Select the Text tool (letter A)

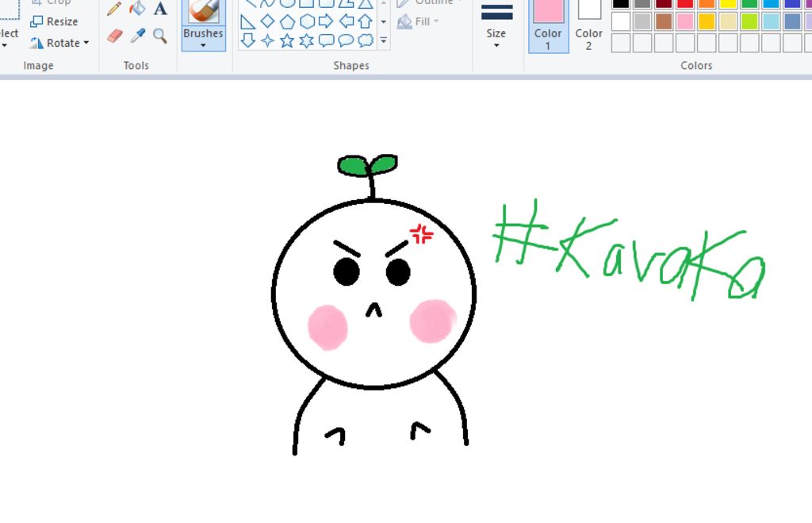[x=160, y=9]
